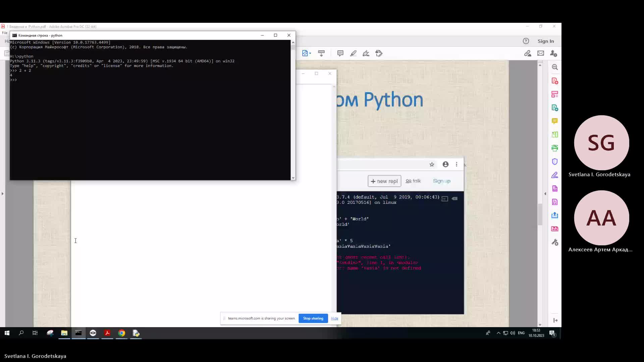Collapse right pane via small triangle handle

[545, 193]
